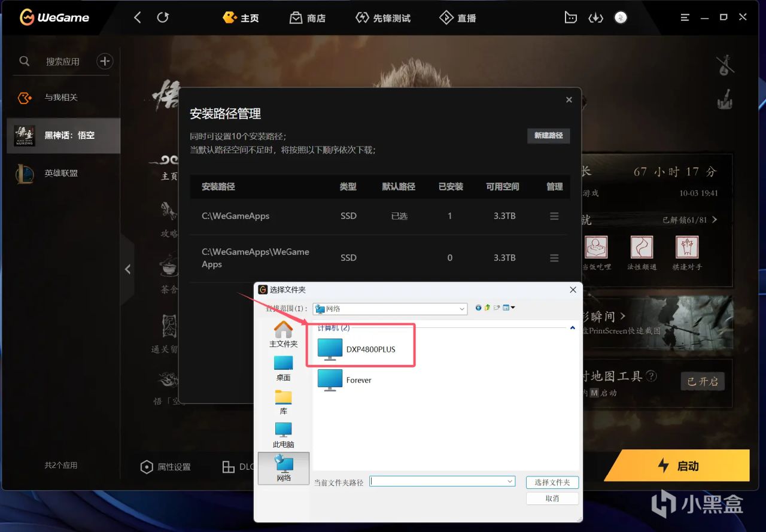Click the WeGame logo

[54, 17]
